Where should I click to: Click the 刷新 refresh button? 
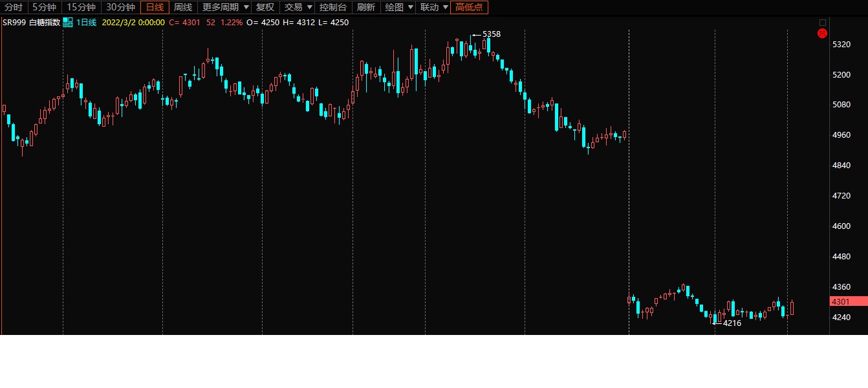coord(366,8)
